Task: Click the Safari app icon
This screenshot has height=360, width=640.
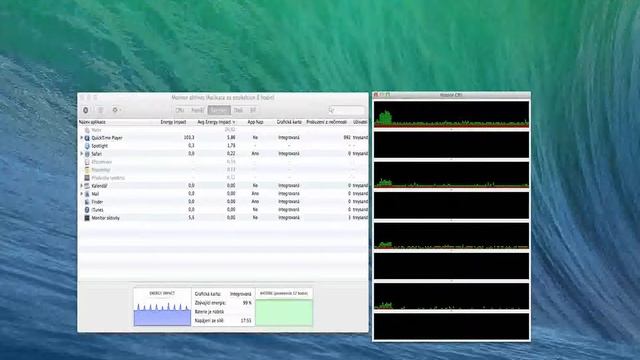Action: (x=87, y=154)
